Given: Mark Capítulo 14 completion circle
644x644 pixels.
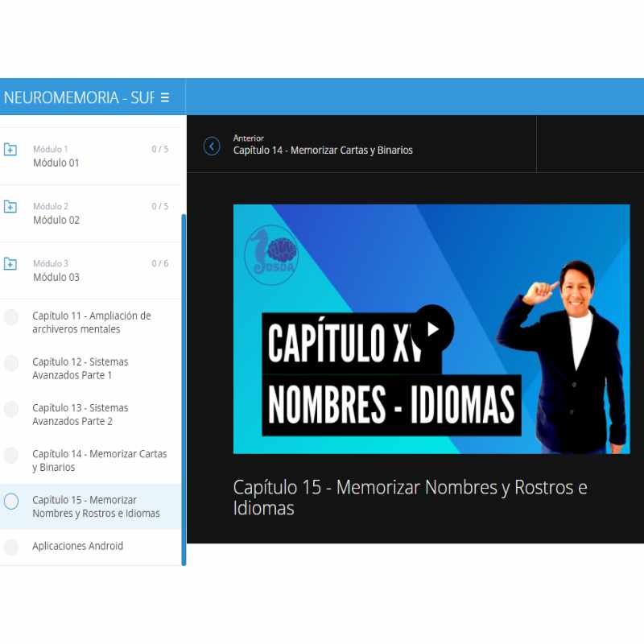Looking at the screenshot, I should coord(11,456).
